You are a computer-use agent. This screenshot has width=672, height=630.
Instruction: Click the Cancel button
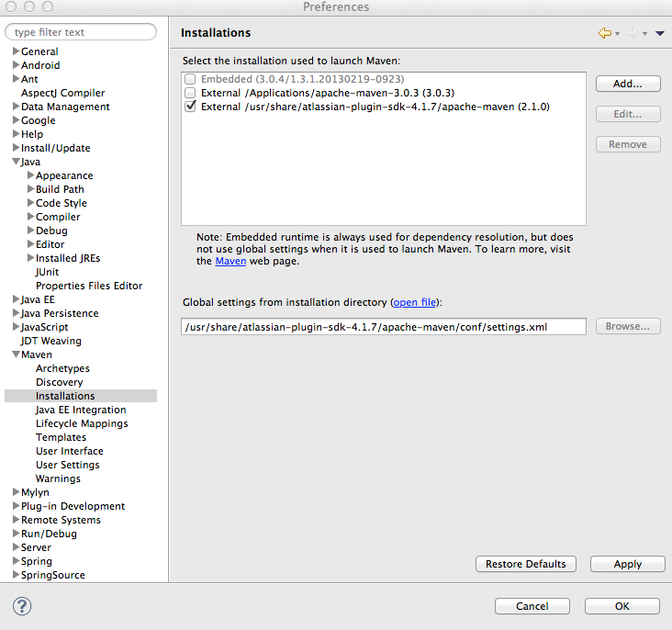coord(532,606)
